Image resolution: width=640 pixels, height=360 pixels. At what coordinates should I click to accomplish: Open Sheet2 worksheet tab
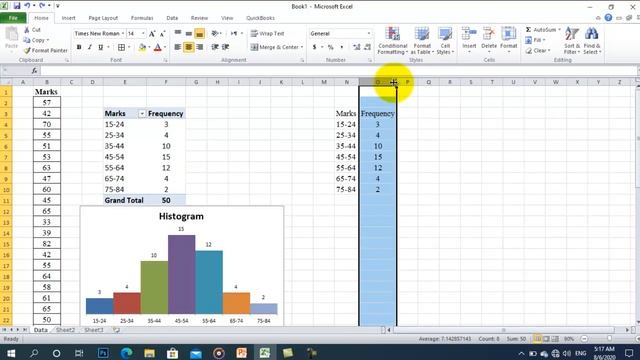[x=65, y=330]
